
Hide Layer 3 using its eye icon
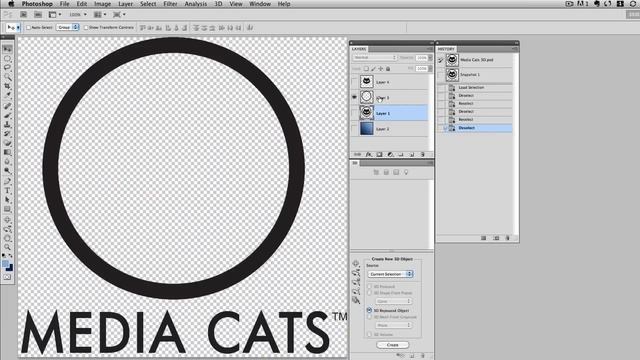point(354,97)
